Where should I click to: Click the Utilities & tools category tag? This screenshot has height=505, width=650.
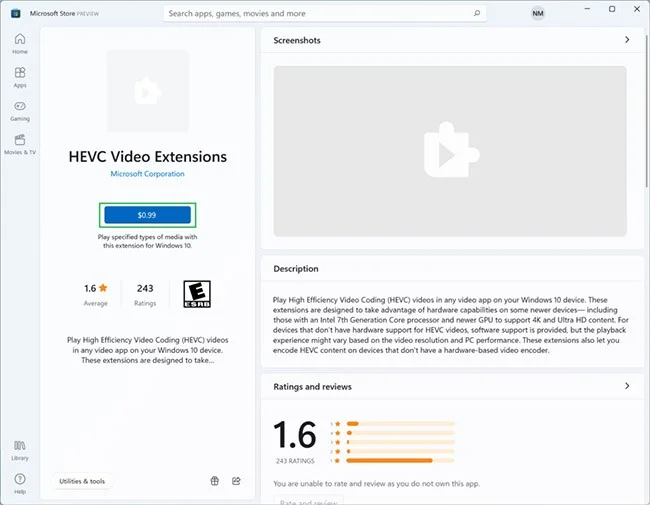[82, 481]
